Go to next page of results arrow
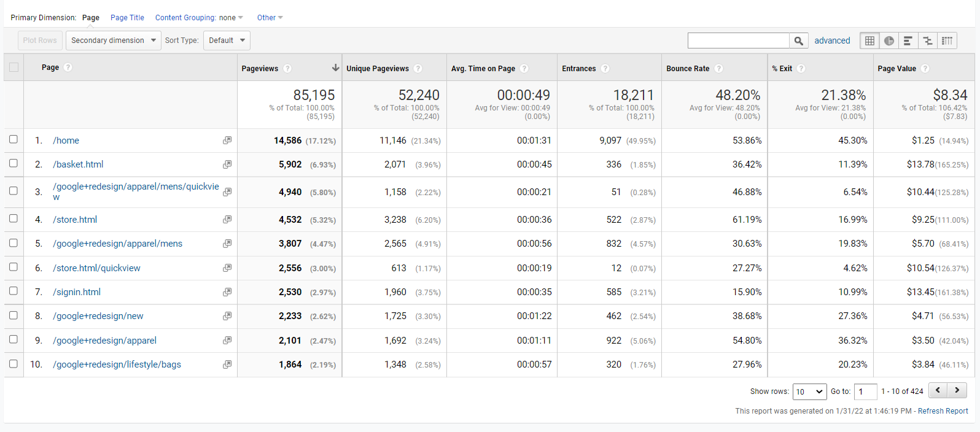The width and height of the screenshot is (980, 432). pyautogui.click(x=957, y=390)
